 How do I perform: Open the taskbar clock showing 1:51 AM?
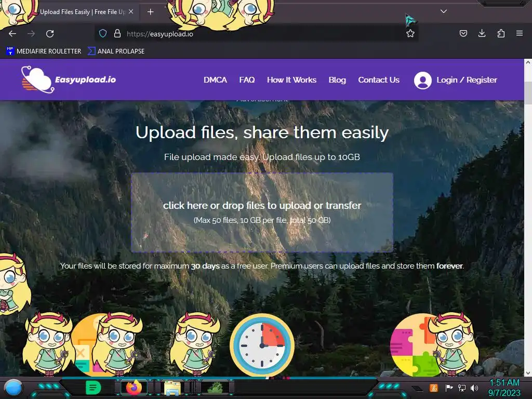coord(504,388)
